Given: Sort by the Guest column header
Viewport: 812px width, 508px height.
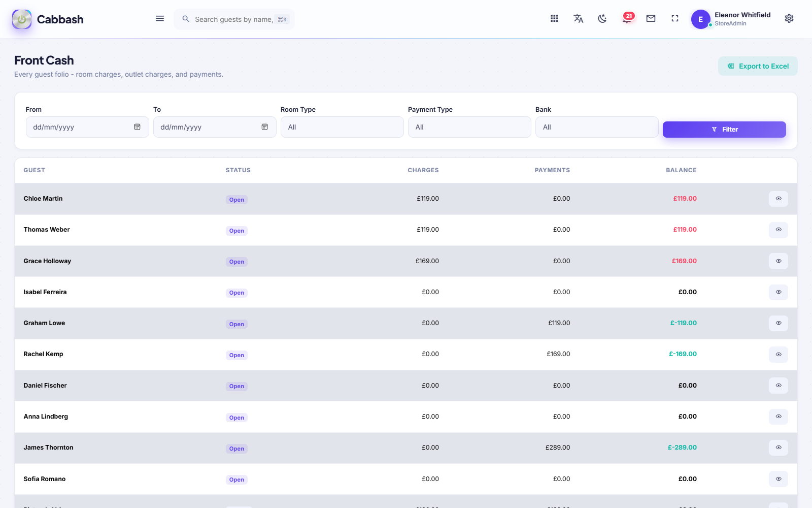Looking at the screenshot, I should tap(35, 170).
